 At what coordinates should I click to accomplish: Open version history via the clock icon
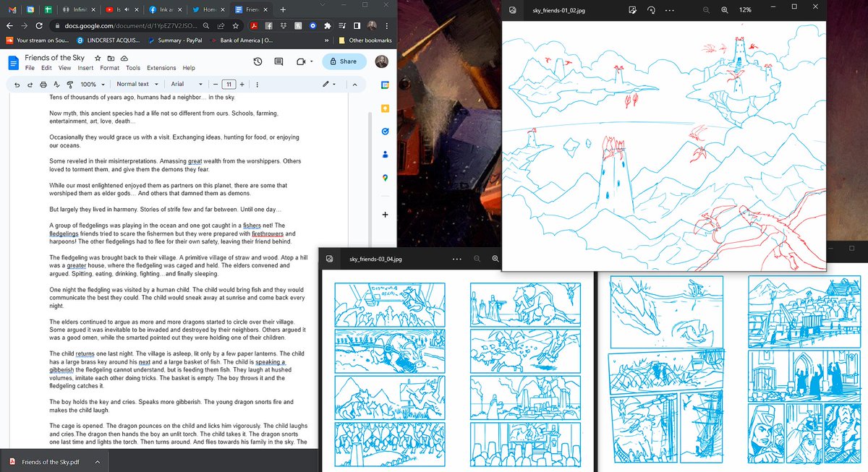pos(258,61)
